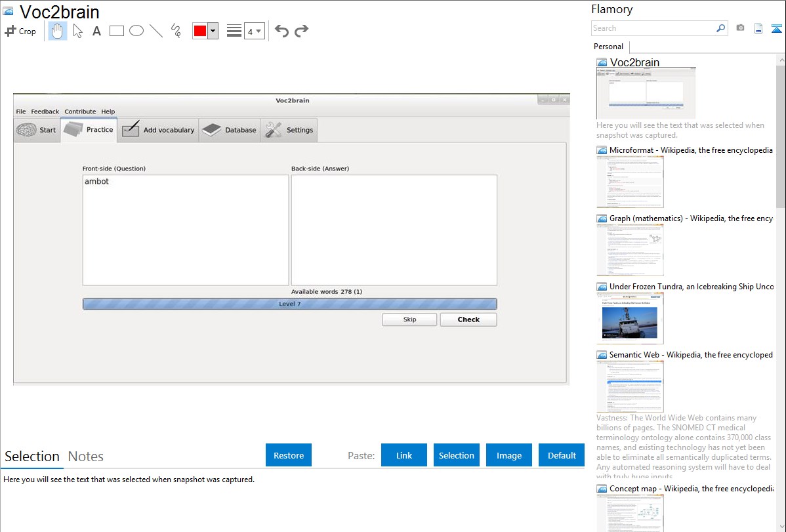This screenshot has width=786, height=532.
Task: Select the text annotation tool
Action: tap(96, 31)
